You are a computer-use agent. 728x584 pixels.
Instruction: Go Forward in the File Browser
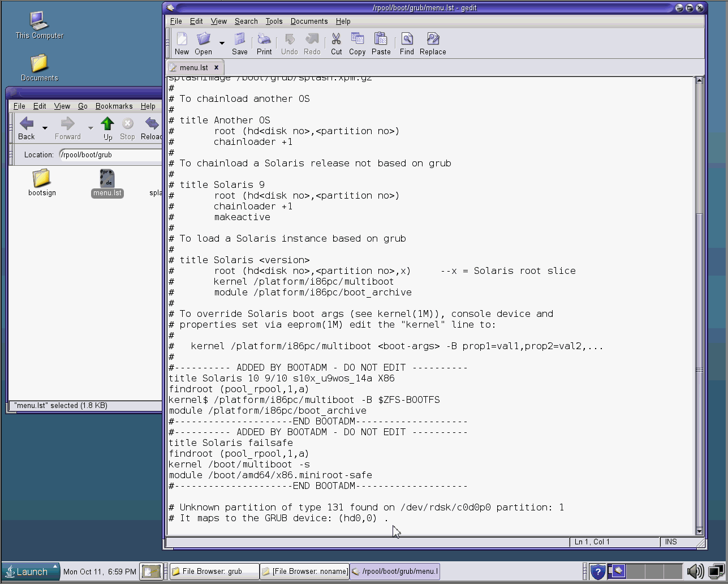point(68,128)
